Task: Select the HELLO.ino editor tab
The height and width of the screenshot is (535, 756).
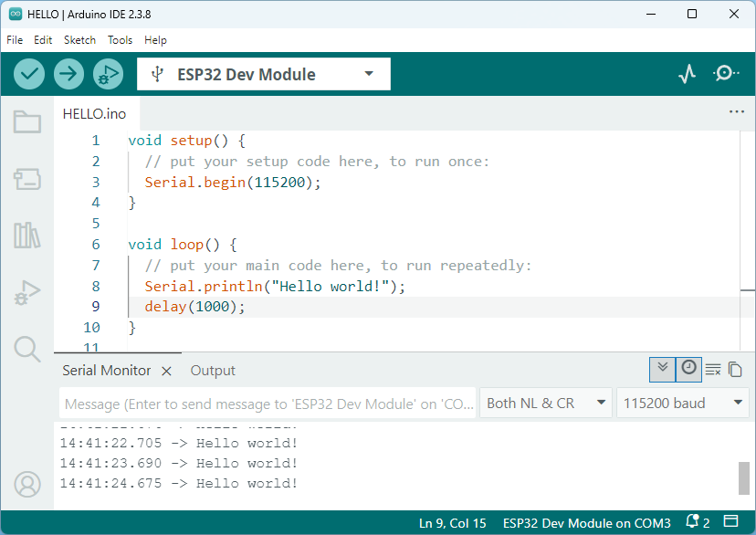Action: tap(95, 114)
